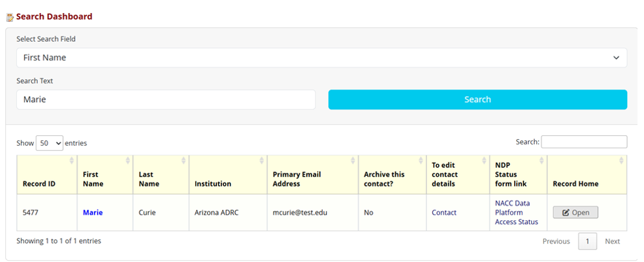Click the Curie last name cell
Image resolution: width=644 pixels, height=262 pixels.
point(161,213)
